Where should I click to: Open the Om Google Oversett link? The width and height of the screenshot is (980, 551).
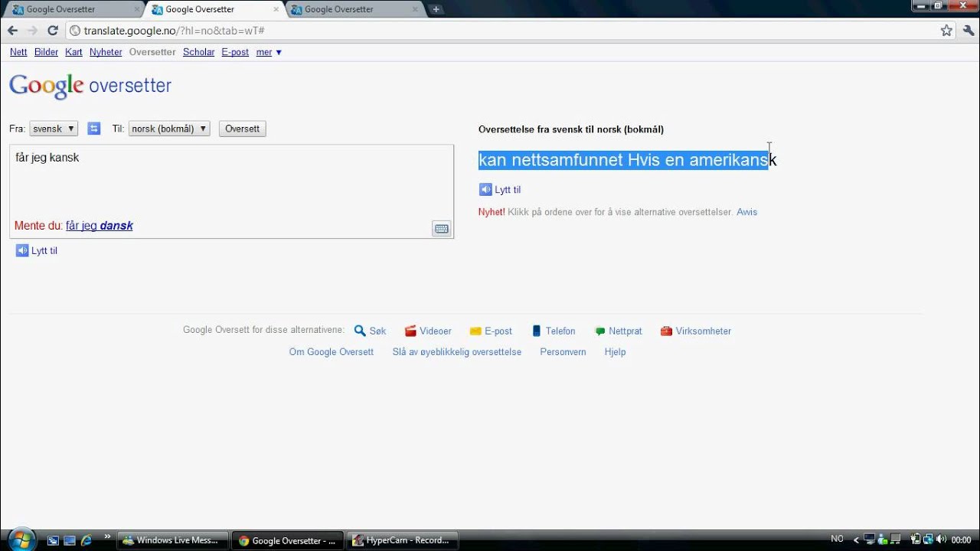tap(332, 352)
